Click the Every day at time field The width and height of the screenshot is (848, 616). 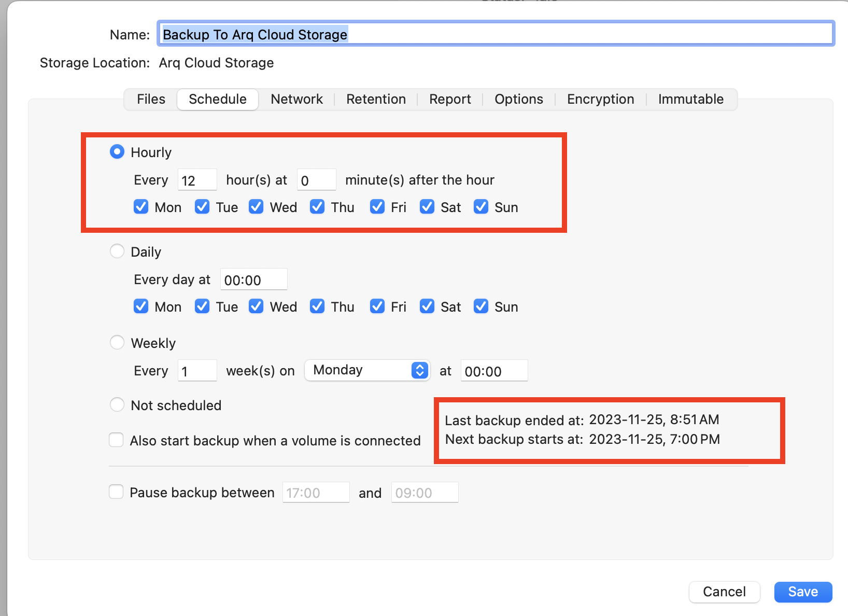point(253,279)
